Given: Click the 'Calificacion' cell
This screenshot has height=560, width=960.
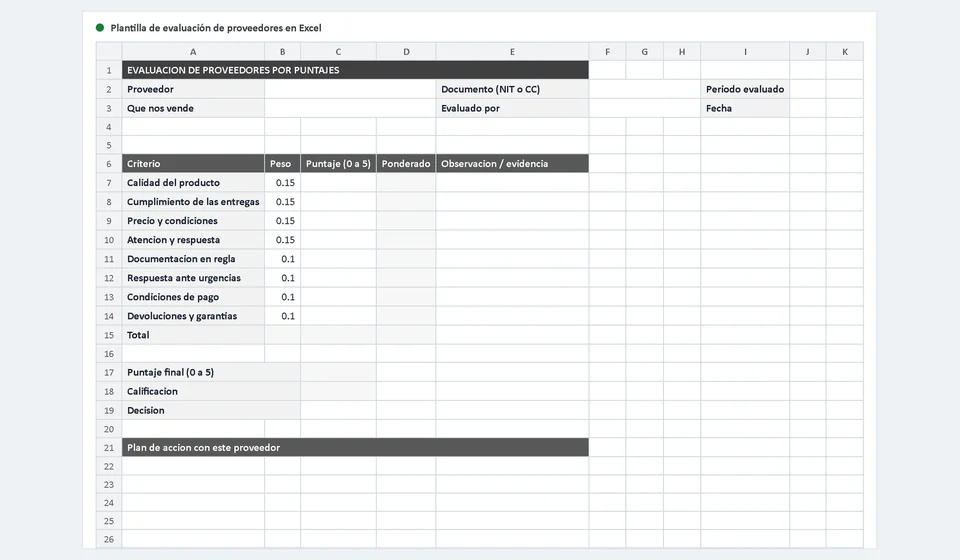Looking at the screenshot, I should pos(211,391).
